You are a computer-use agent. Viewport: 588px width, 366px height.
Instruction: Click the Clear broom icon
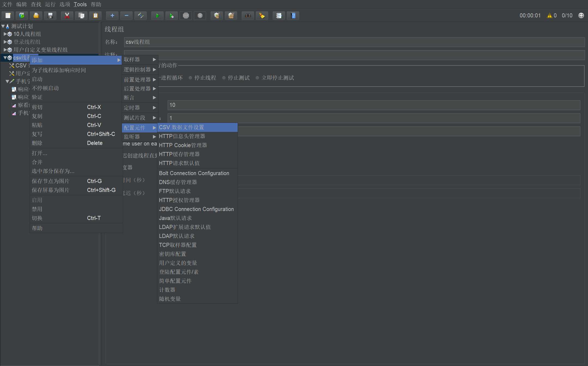(217, 15)
